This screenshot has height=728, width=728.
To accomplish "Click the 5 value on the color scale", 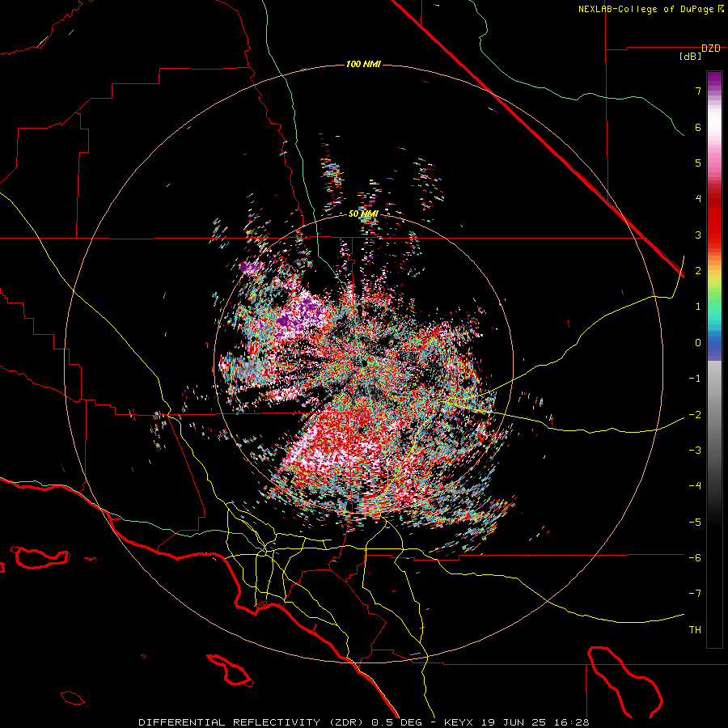I will [x=698, y=163].
